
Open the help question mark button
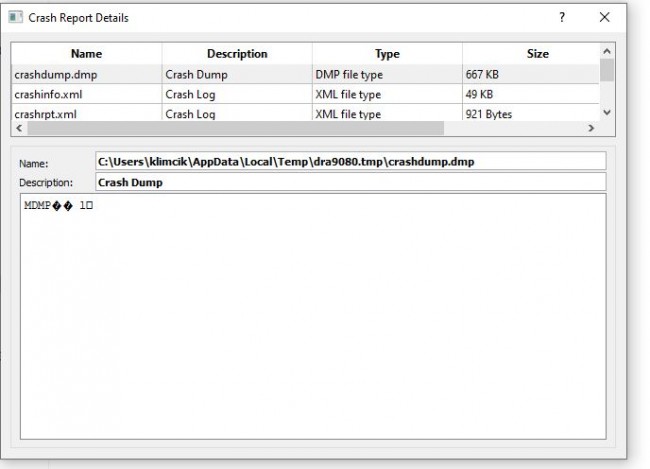(x=562, y=17)
